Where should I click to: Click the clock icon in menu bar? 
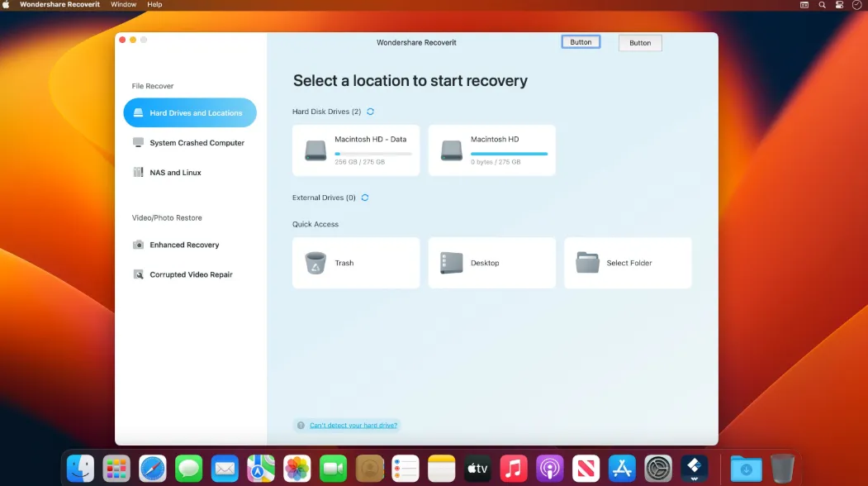856,4
